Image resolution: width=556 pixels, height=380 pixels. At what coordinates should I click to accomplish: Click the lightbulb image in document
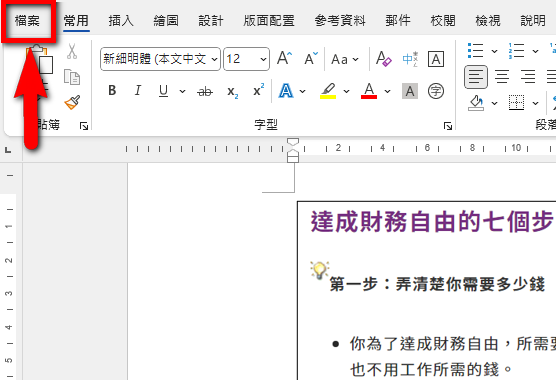click(x=319, y=270)
